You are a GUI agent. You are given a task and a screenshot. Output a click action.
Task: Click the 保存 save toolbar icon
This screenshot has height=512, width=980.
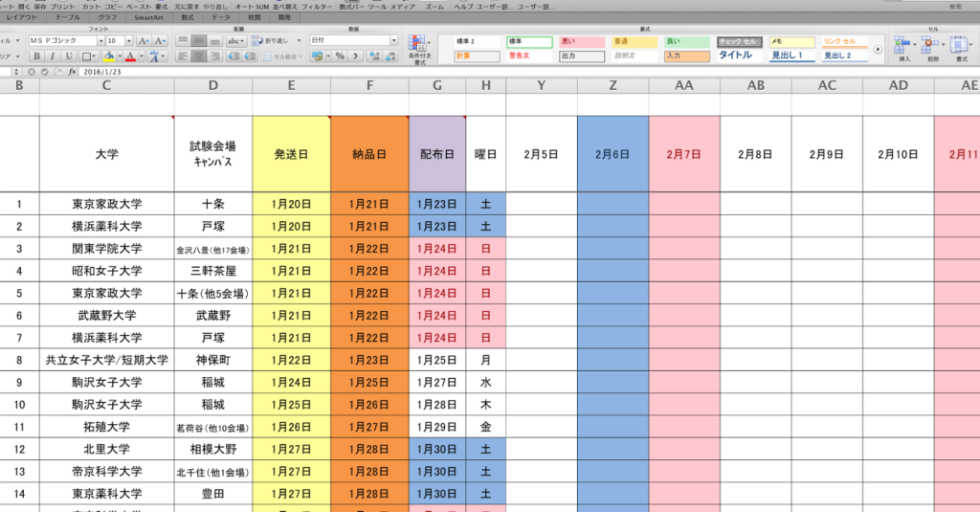(40, 7)
